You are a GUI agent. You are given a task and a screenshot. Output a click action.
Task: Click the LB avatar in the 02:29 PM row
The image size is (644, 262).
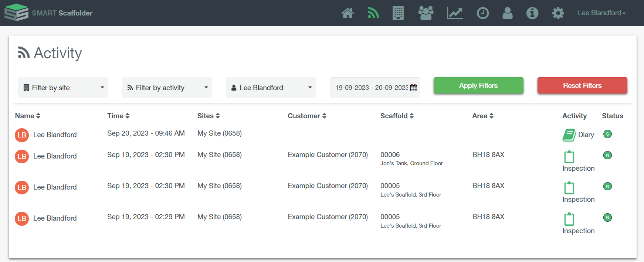click(x=22, y=218)
